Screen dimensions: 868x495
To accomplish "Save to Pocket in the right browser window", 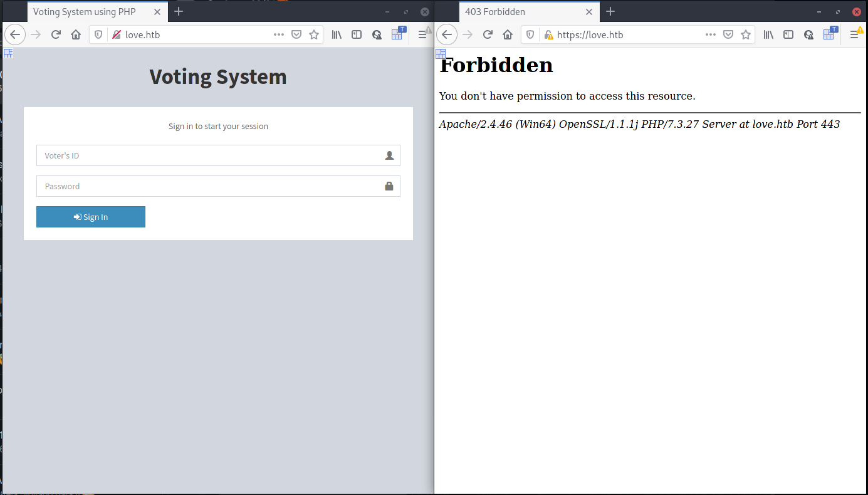I will (728, 35).
